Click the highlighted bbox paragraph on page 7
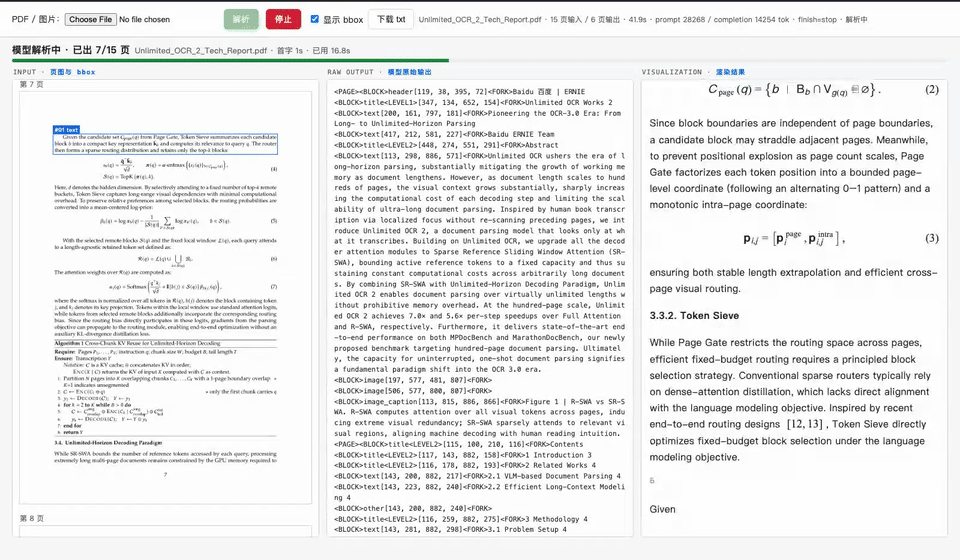The width and height of the screenshot is (960, 560). 165,144
